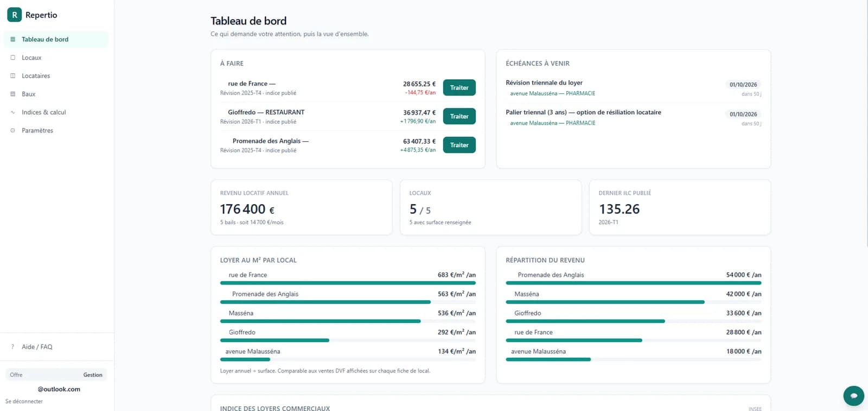
Task: Click Traiter for the rue de France revision
Action: 459,87
